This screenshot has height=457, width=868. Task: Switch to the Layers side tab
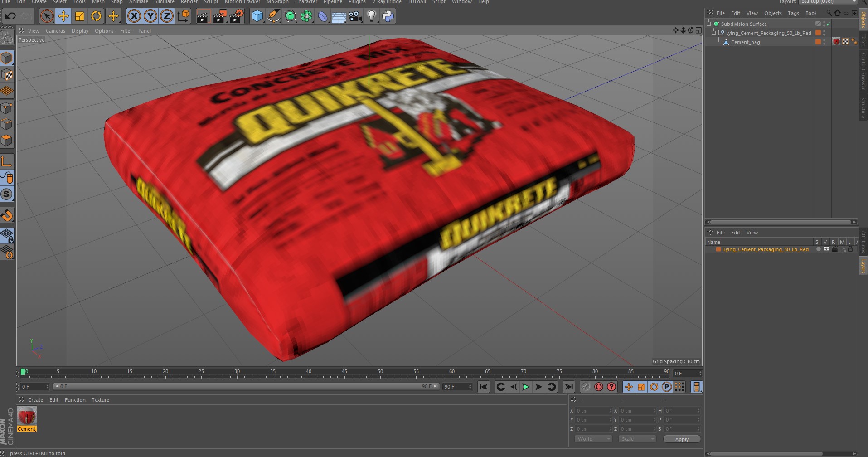(x=863, y=266)
